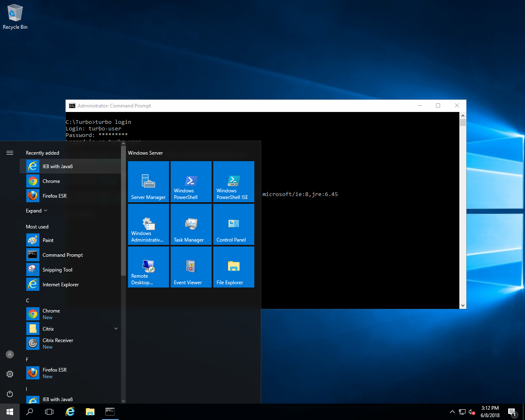Open the Control Panel tile

pyautogui.click(x=233, y=224)
